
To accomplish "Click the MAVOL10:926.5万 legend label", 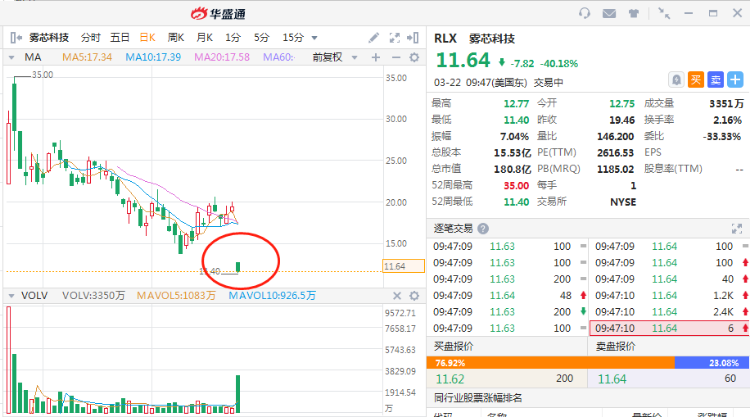I will click(272, 296).
